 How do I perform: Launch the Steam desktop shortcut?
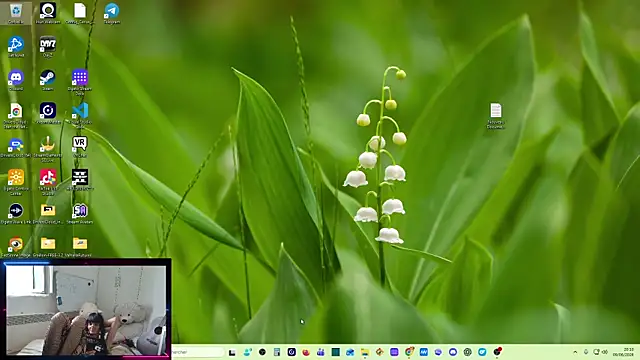click(x=48, y=80)
